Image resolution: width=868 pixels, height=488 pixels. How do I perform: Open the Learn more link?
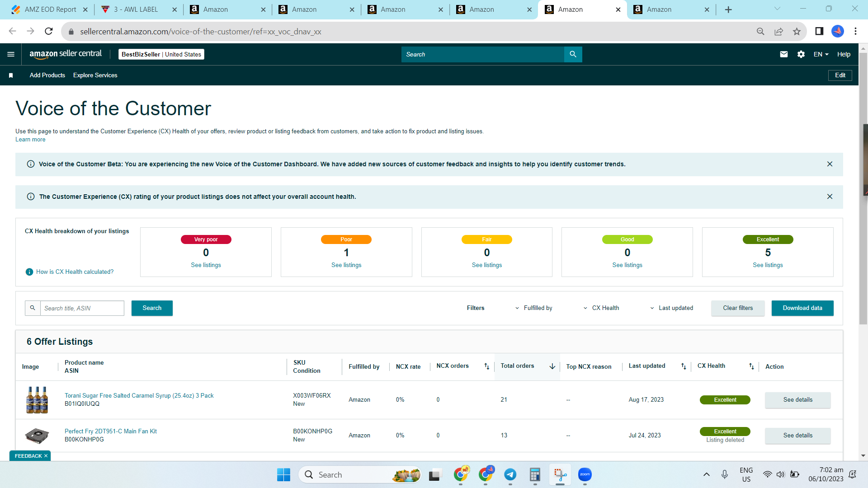pos(30,140)
